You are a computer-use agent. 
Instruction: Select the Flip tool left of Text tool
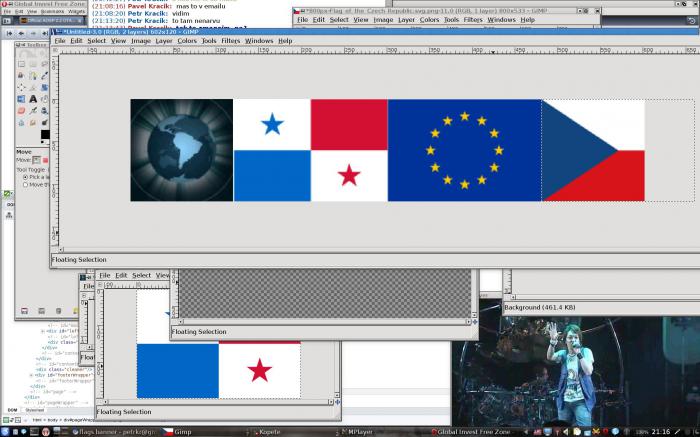21,99
